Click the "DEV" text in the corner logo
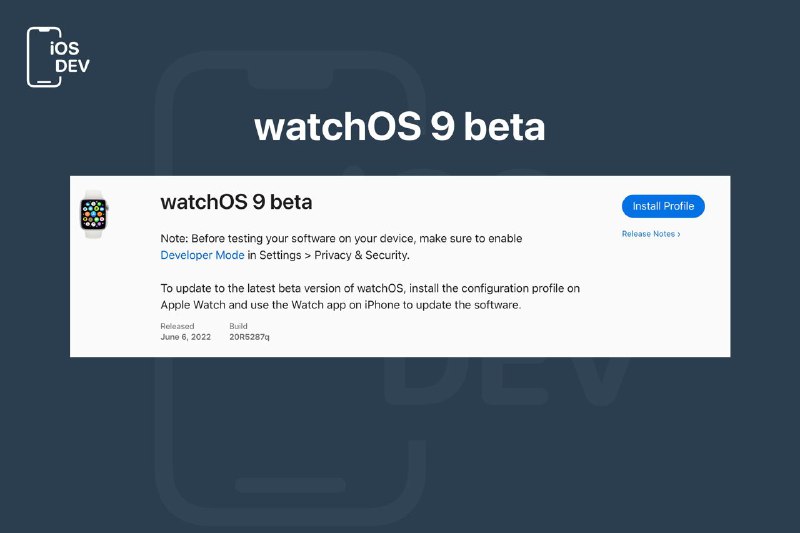Viewport: 800px width, 533px height. click(x=72, y=66)
